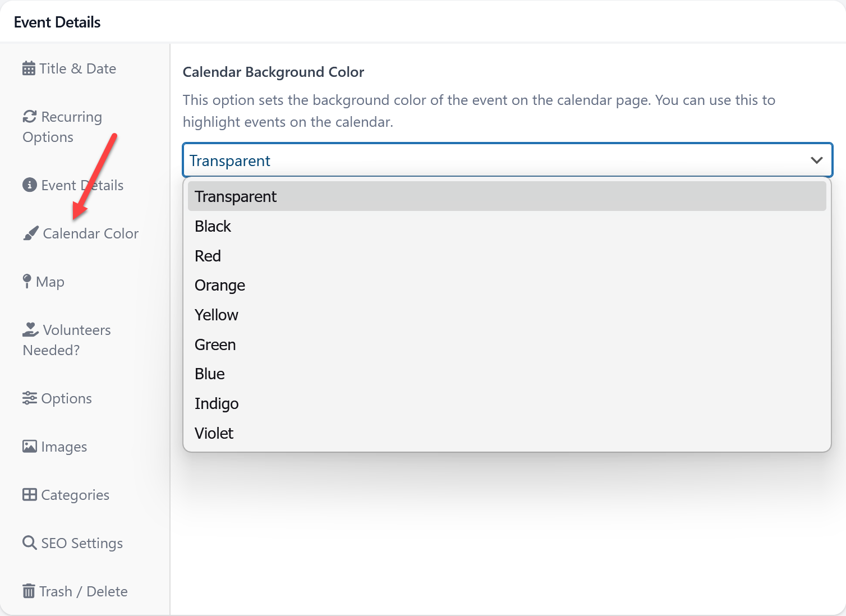
Task: Select the Orange color option
Action: point(220,286)
